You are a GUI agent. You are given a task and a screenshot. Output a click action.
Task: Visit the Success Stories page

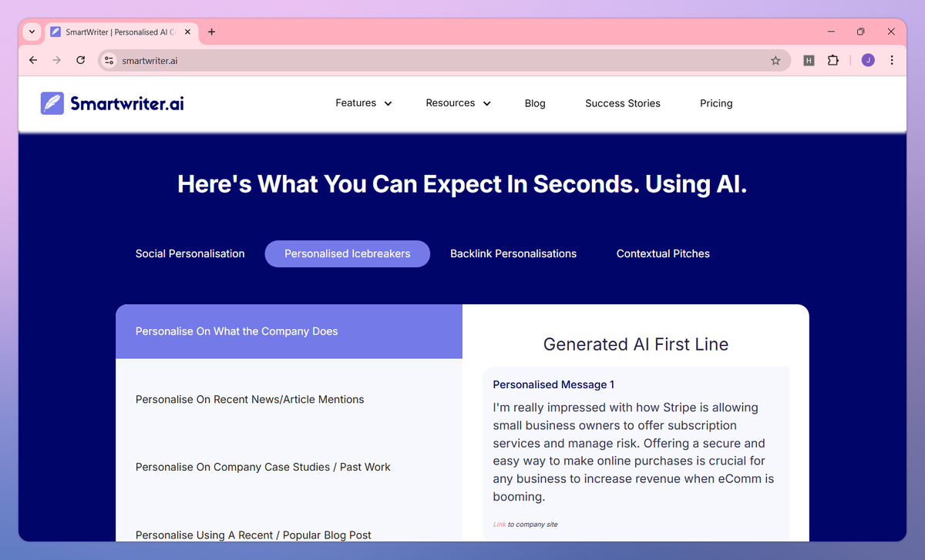[x=623, y=102]
